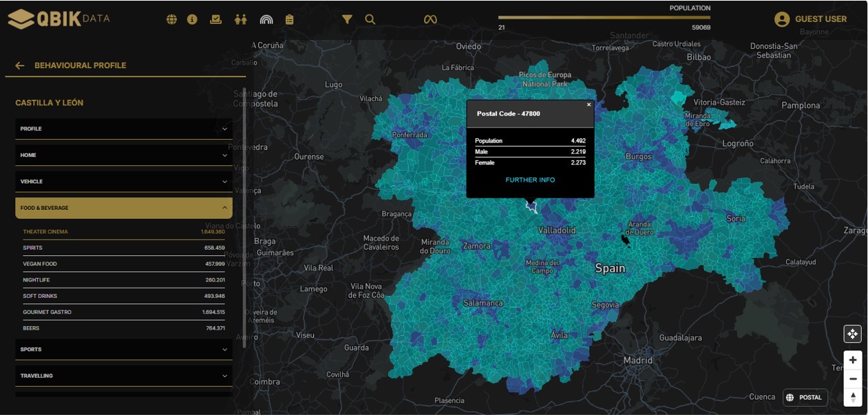Click the people demographics icon
Viewport: 868px width, 415px height.
pyautogui.click(x=240, y=19)
